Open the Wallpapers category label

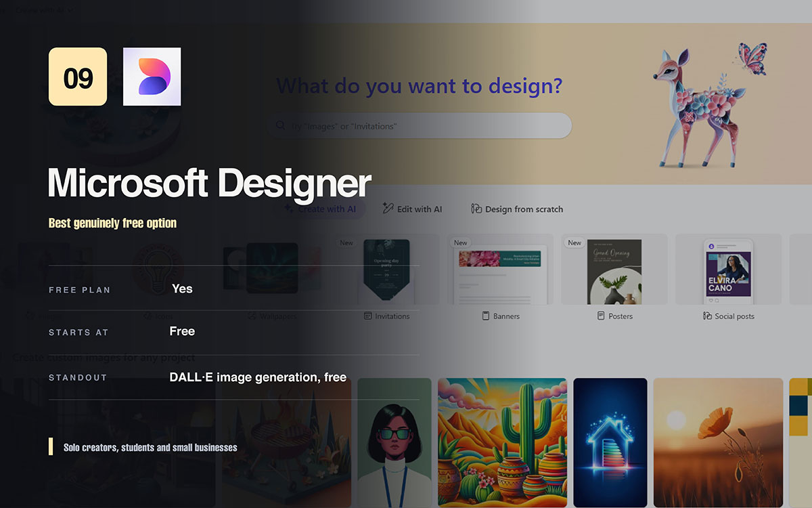(277, 316)
